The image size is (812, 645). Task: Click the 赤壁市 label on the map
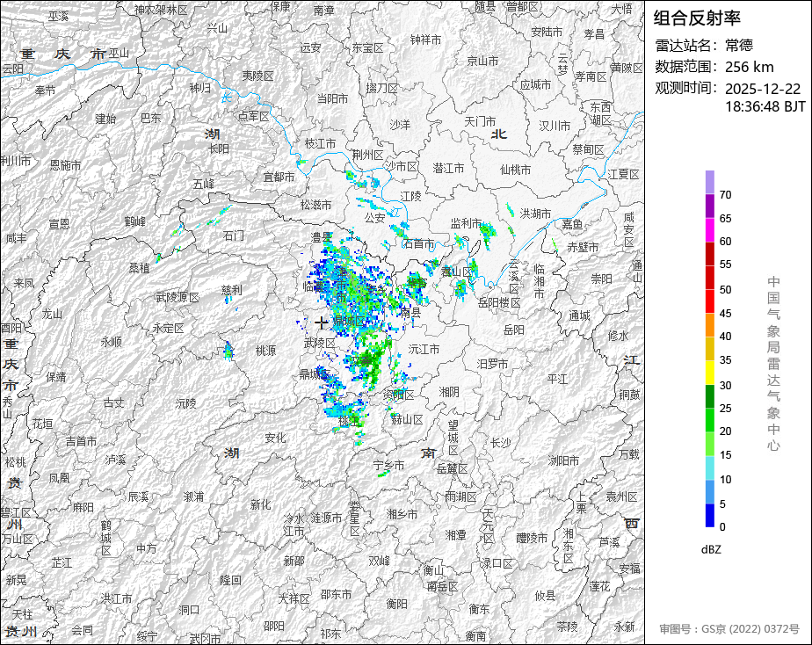583,248
